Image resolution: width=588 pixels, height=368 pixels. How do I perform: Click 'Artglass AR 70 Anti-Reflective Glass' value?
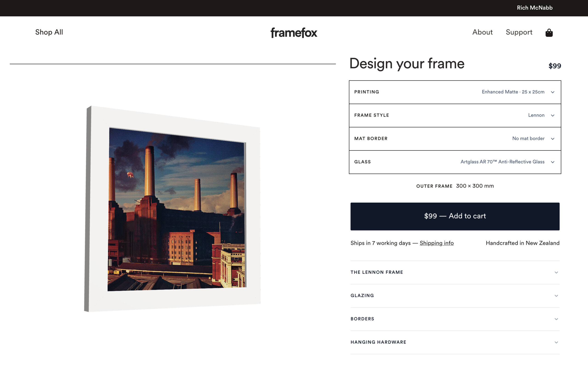(502, 162)
